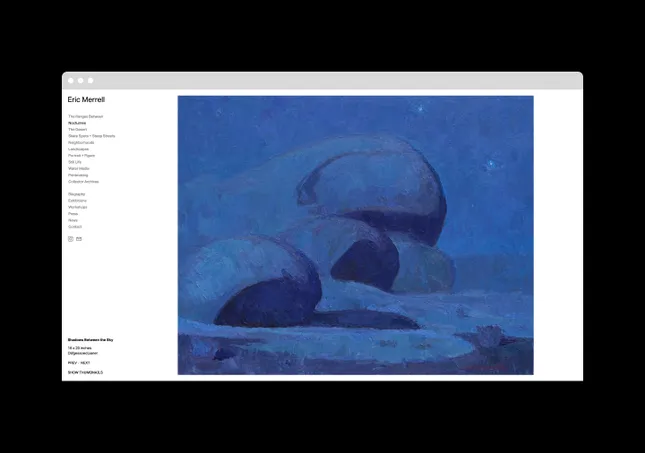The height and width of the screenshot is (453, 645).
Task: Open the Still Life gallery link
Action: click(75, 162)
